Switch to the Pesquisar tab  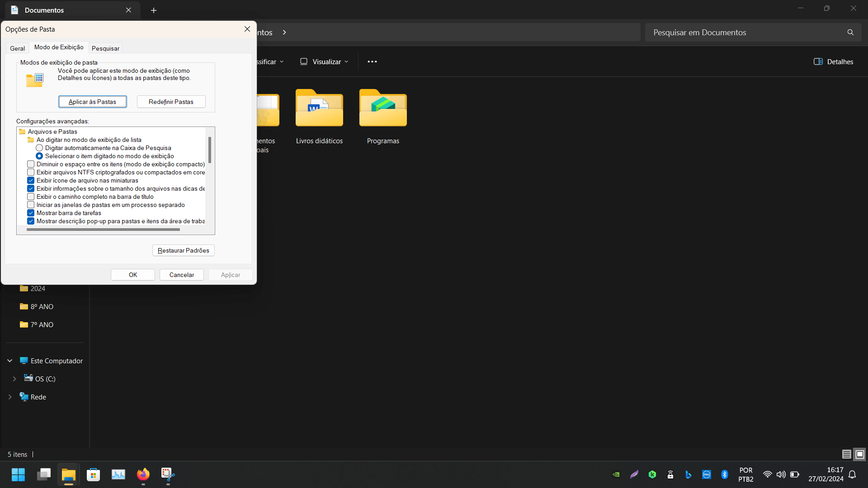[x=106, y=48]
